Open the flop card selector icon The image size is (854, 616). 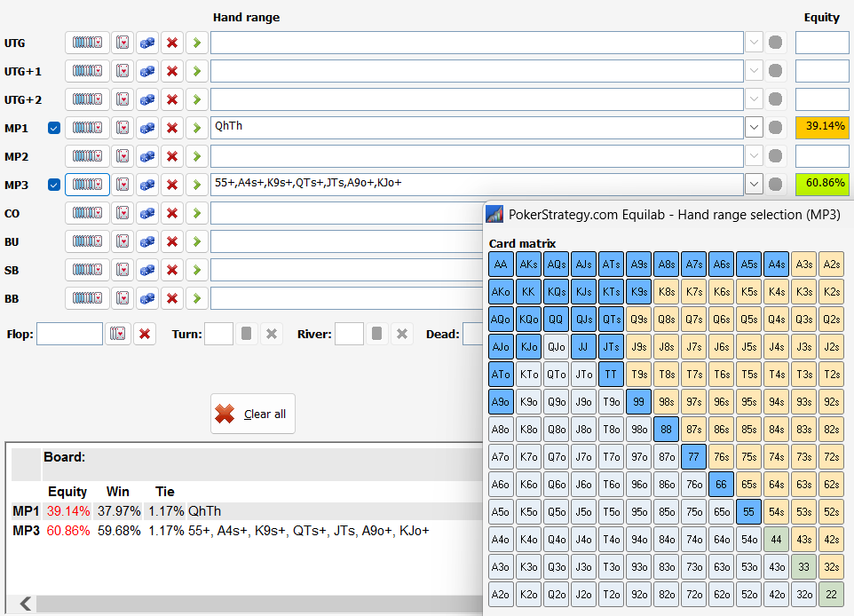tap(117, 334)
